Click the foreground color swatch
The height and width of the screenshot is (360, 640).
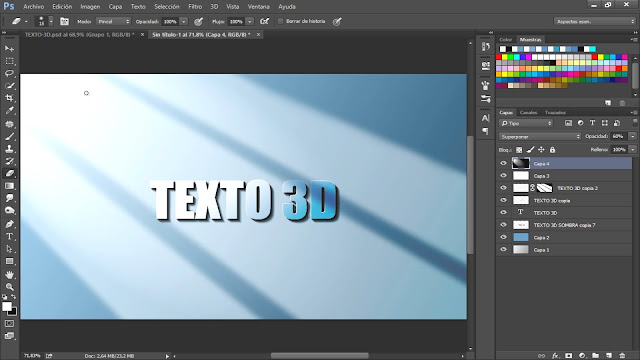(7, 306)
